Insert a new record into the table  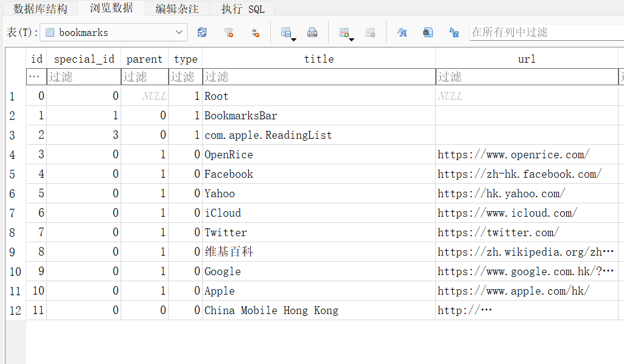(x=344, y=32)
